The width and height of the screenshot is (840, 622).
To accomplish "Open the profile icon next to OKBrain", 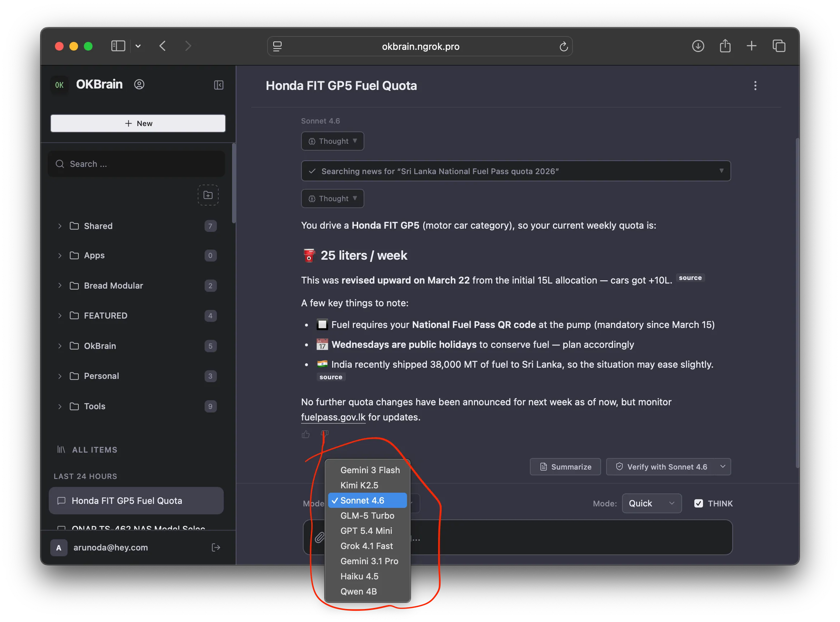I will pos(140,84).
